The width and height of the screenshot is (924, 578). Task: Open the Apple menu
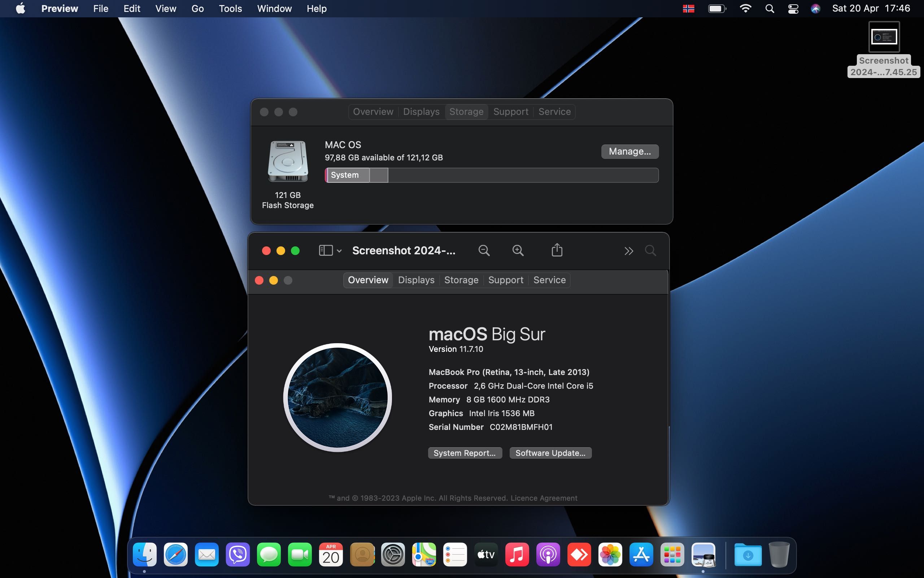tap(21, 8)
